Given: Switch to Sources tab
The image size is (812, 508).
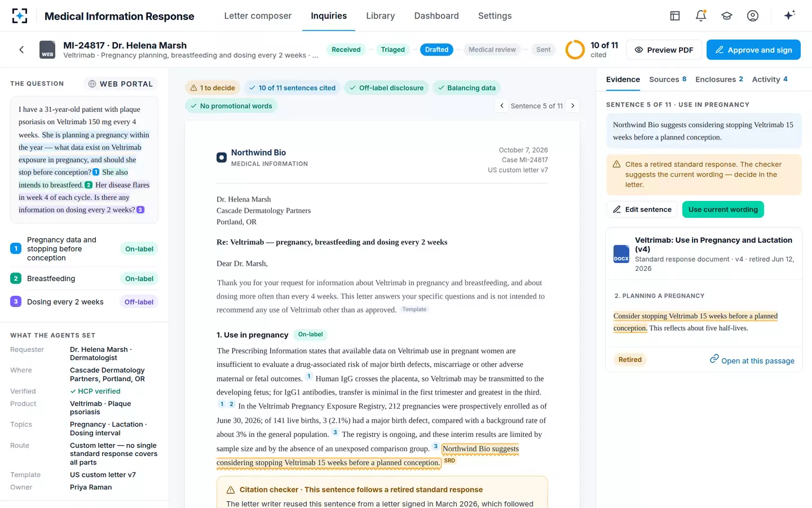Looking at the screenshot, I should point(668,79).
